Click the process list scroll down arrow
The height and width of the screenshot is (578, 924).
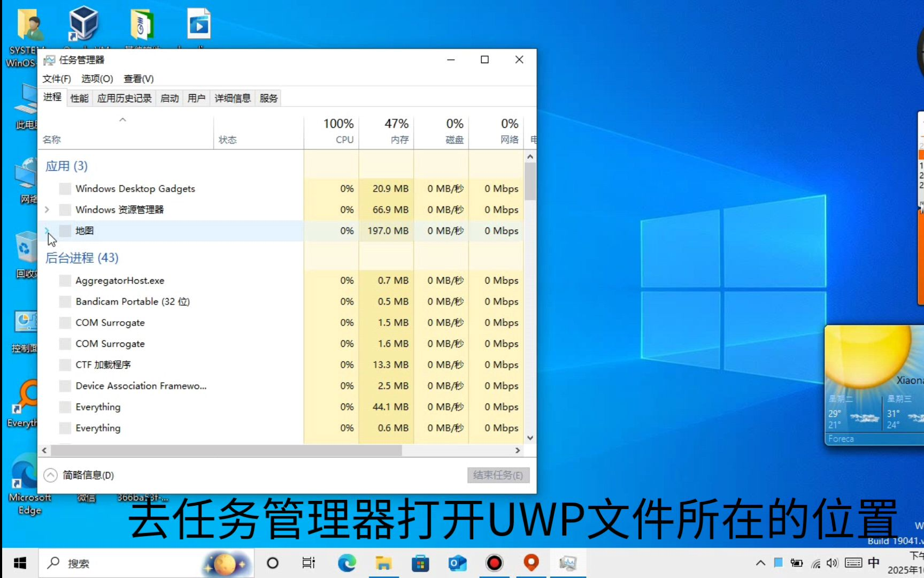click(530, 438)
